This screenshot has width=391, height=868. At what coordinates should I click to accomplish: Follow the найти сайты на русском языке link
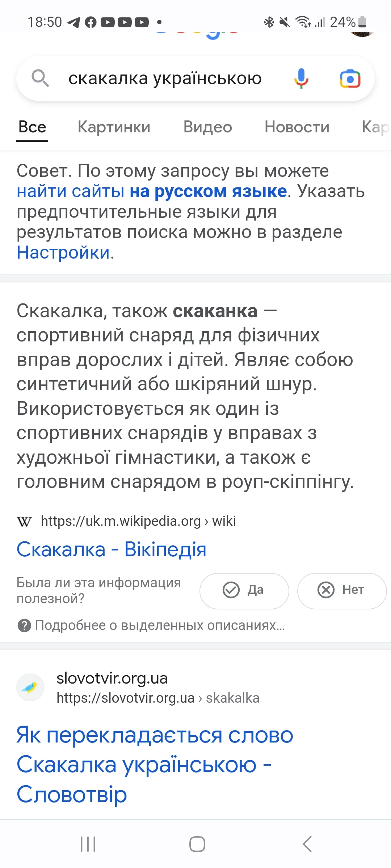[152, 191]
